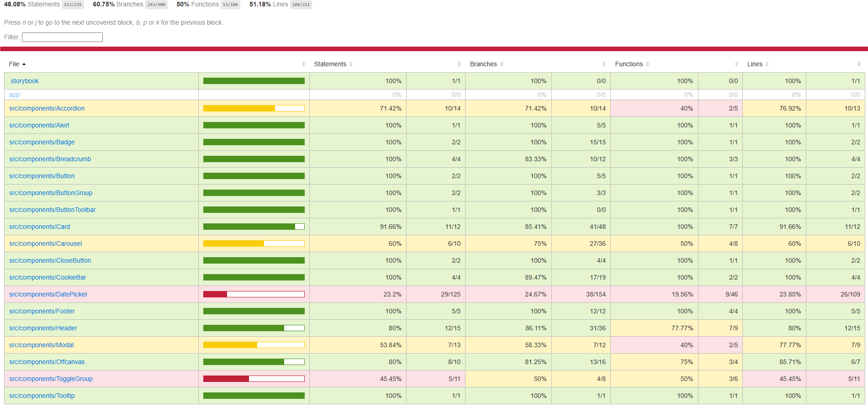Sort using the arrow above the statements fraction column
Screen dimensions: 868x418
(x=459, y=64)
